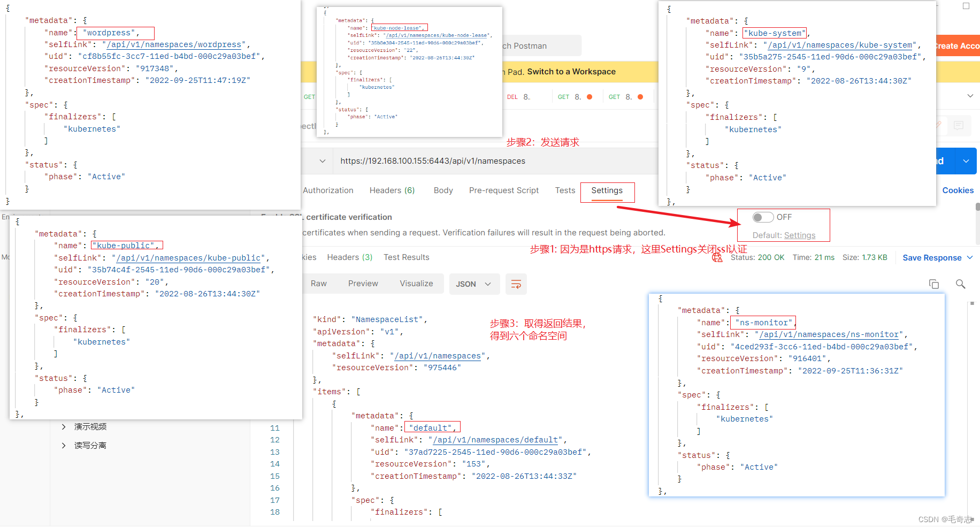
Task: Open the /api/v1/namespaces/default link
Action: tap(495, 440)
